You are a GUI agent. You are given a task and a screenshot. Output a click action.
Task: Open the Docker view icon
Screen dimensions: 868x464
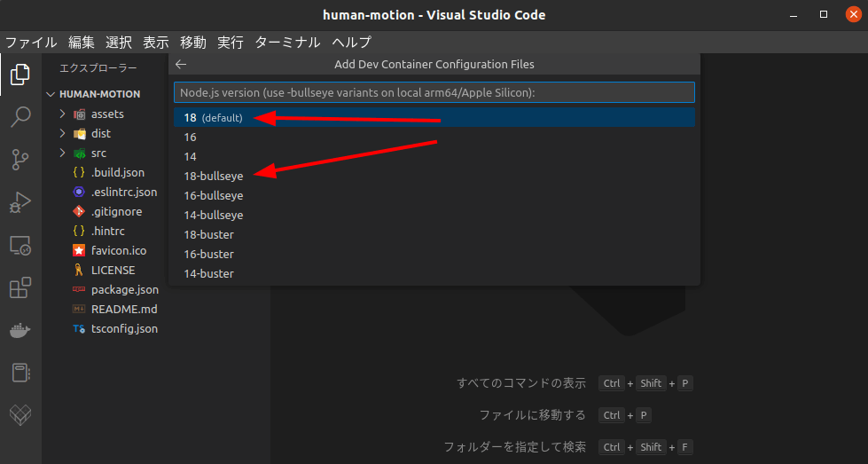(x=20, y=331)
